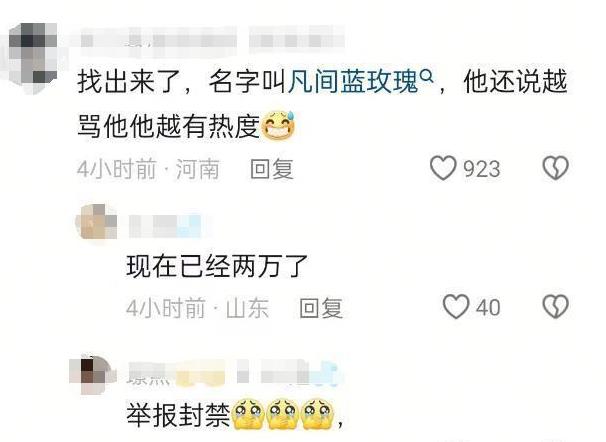Reply to the 河南 comment

(x=272, y=169)
